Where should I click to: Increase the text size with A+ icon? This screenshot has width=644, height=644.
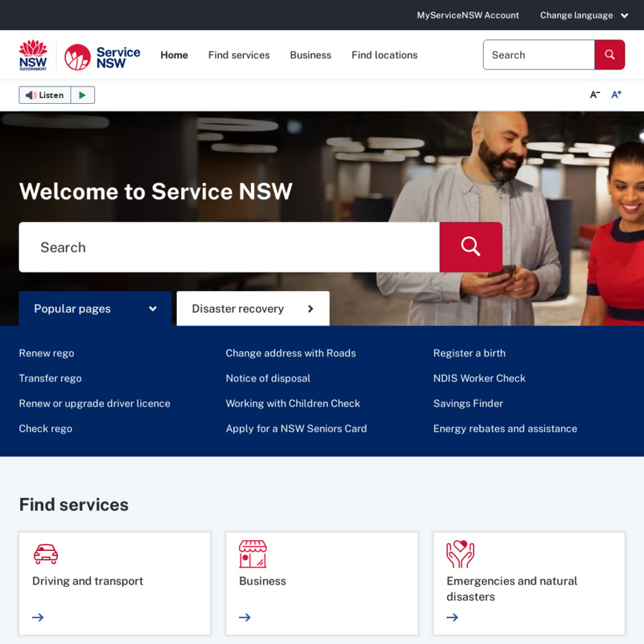coord(616,94)
